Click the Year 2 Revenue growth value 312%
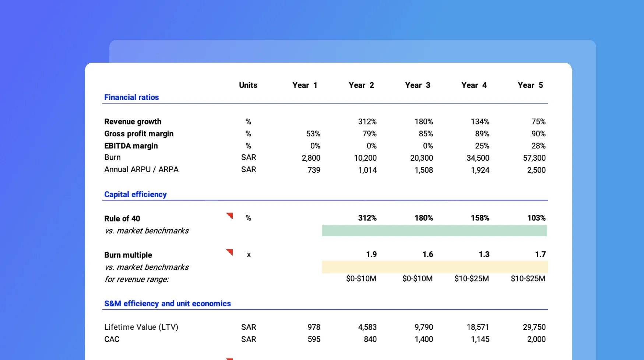This screenshot has height=360, width=644. coord(367,122)
